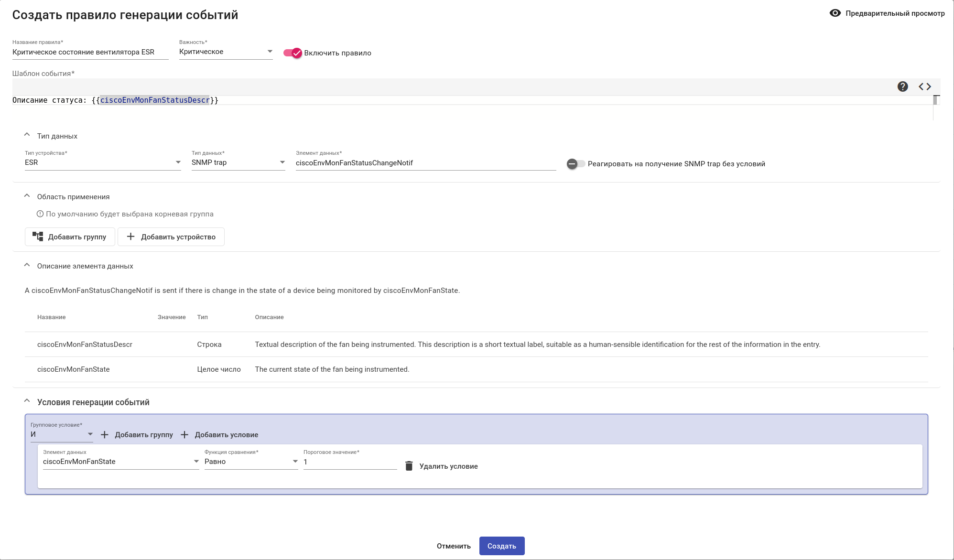Toggle 'Включить правило' switch off
Screen dimensions: 954x560
pyautogui.click(x=293, y=53)
